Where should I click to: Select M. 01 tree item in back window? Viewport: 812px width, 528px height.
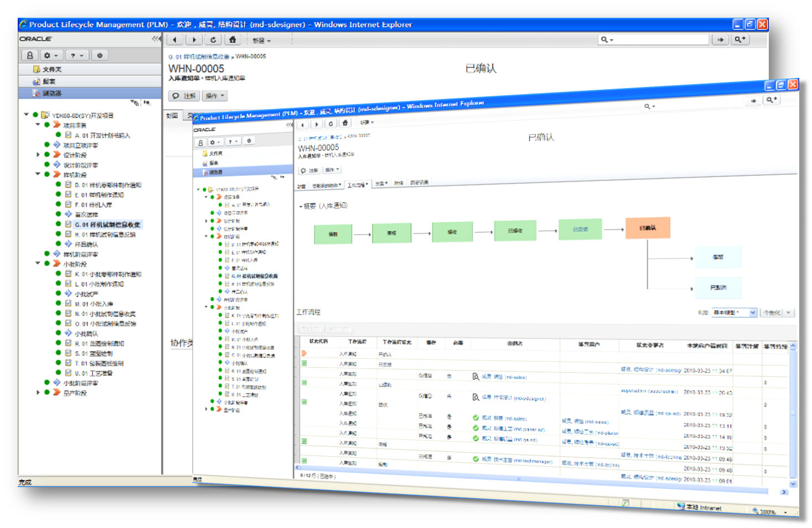click(x=94, y=304)
